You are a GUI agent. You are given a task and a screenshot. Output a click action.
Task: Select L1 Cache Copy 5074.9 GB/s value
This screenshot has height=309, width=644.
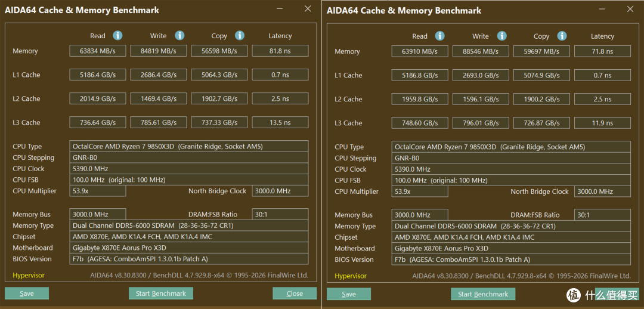[x=541, y=75]
